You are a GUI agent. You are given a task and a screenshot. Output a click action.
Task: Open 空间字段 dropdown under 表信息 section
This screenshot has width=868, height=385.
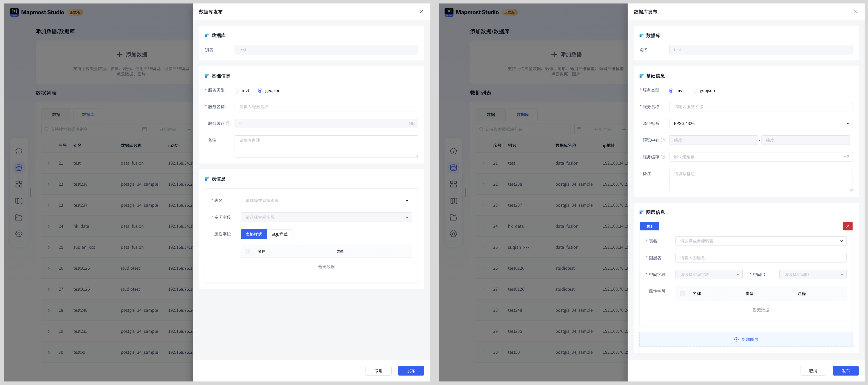point(326,217)
